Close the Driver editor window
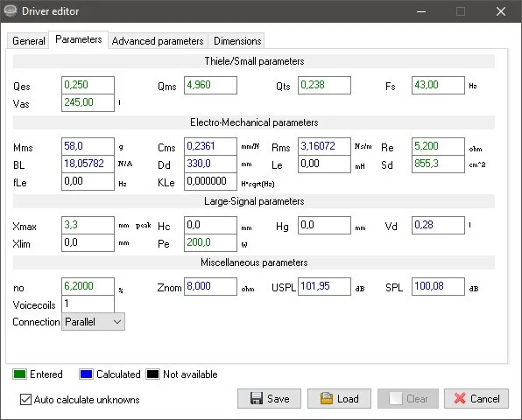Viewport: 522px width, 420px height. (501, 11)
